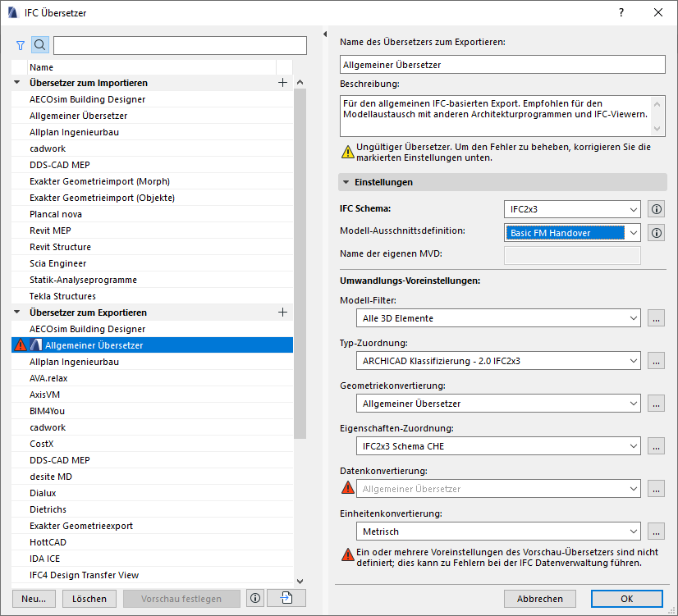
Task: Click the import translator file icon button
Action: pyautogui.click(x=286, y=598)
